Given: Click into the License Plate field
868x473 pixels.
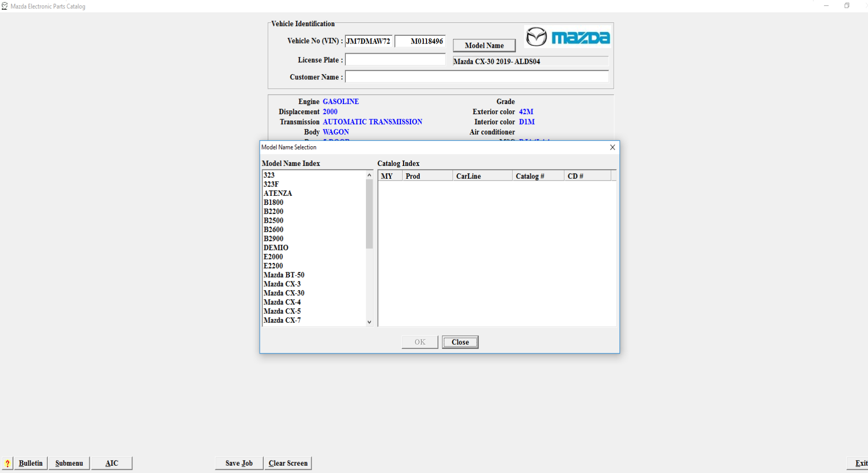Looking at the screenshot, I should pos(395,60).
